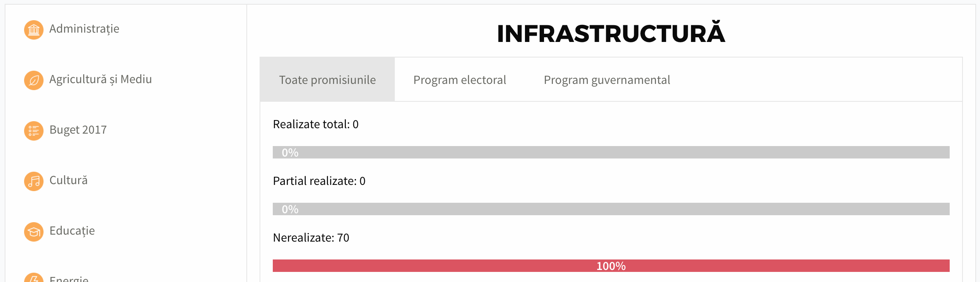Switch to the Program electoral tab
The image size is (980, 282).
[460, 80]
